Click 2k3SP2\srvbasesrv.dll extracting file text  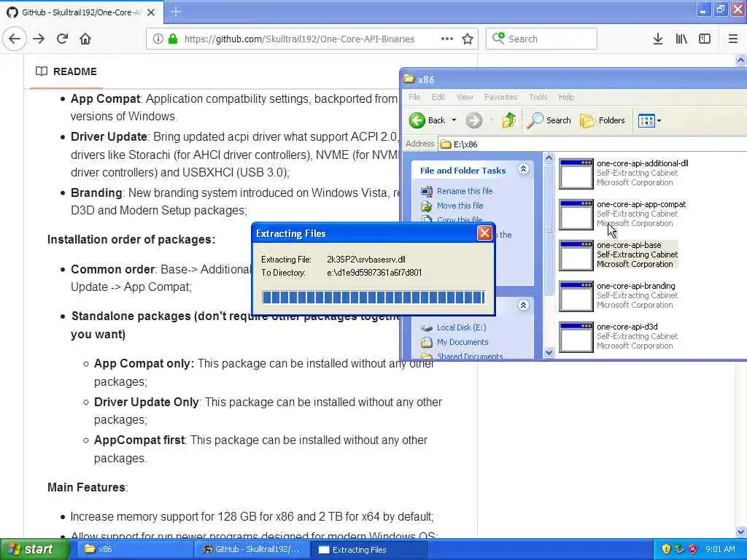366,260
